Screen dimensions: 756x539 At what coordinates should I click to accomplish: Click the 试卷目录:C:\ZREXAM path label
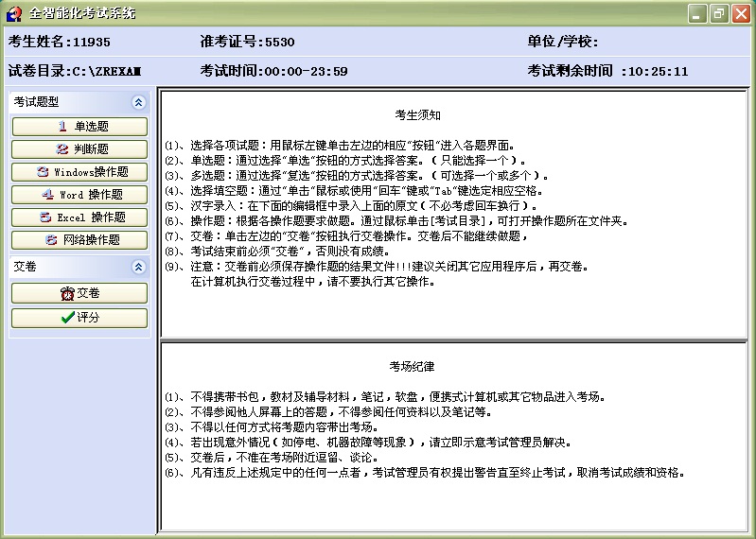[75, 71]
